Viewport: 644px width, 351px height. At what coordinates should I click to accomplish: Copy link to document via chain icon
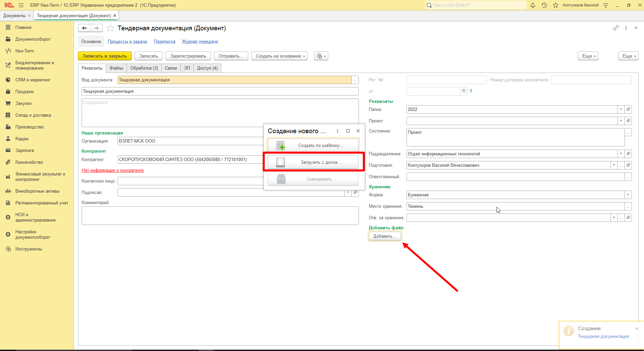(616, 28)
